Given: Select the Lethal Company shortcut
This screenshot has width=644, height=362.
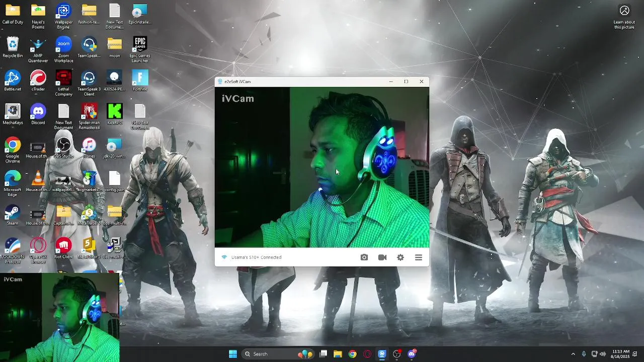Looking at the screenshot, I should click(63, 84).
